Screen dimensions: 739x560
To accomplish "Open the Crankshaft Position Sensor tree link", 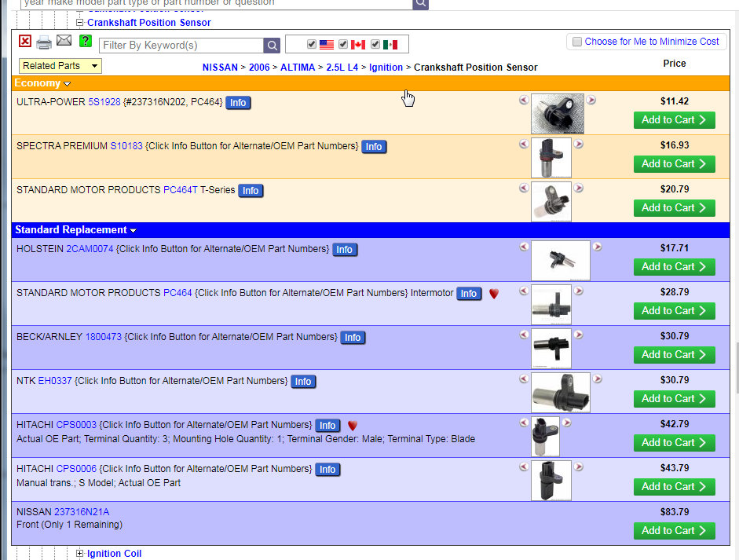I will click(149, 23).
